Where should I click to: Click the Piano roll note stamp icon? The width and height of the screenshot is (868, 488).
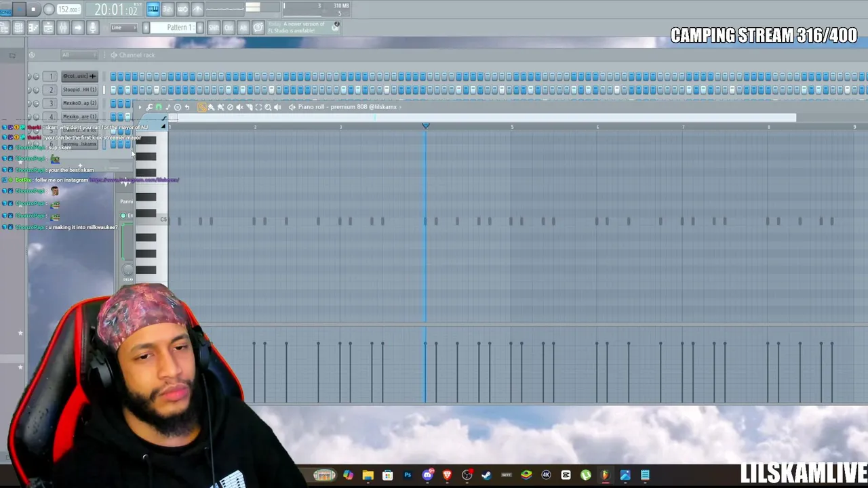[167, 107]
